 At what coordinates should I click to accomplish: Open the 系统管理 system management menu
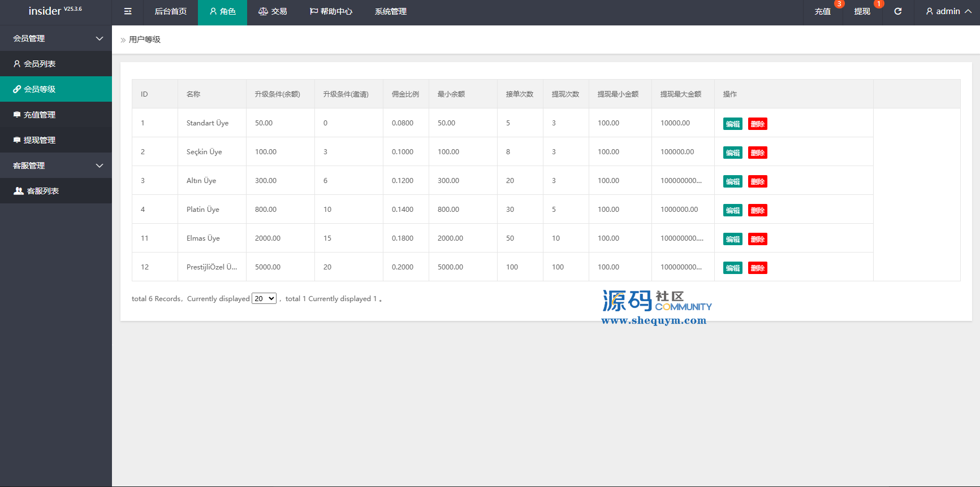pyautogui.click(x=390, y=11)
